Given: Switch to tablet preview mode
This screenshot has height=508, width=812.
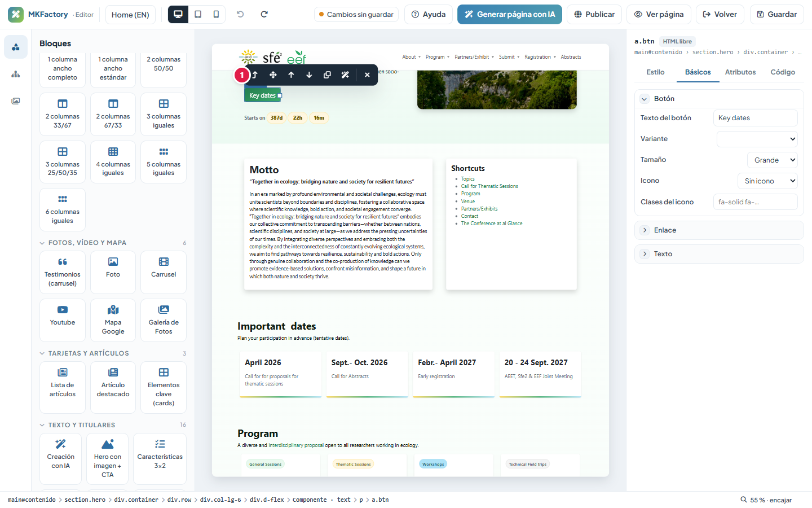Looking at the screenshot, I should pyautogui.click(x=198, y=14).
